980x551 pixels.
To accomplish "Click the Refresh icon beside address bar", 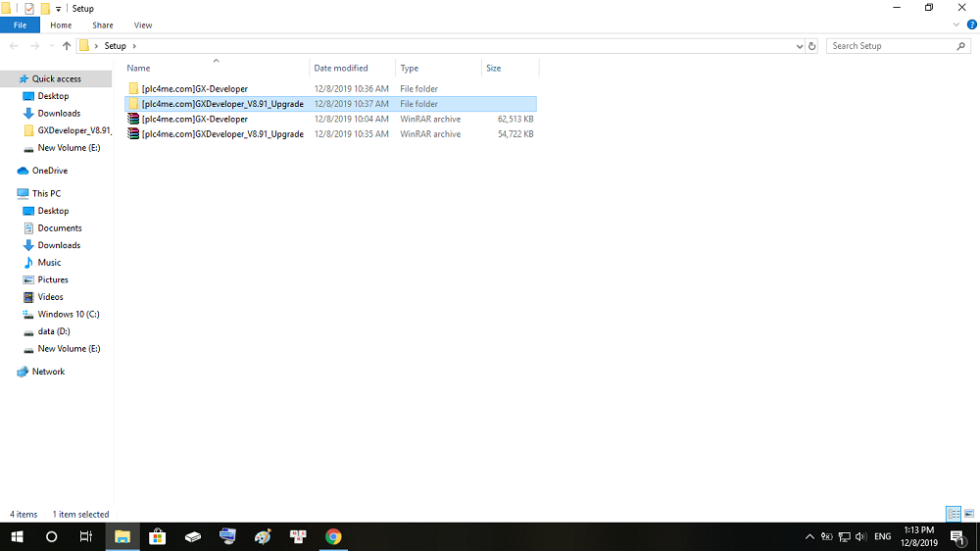I will [x=811, y=46].
